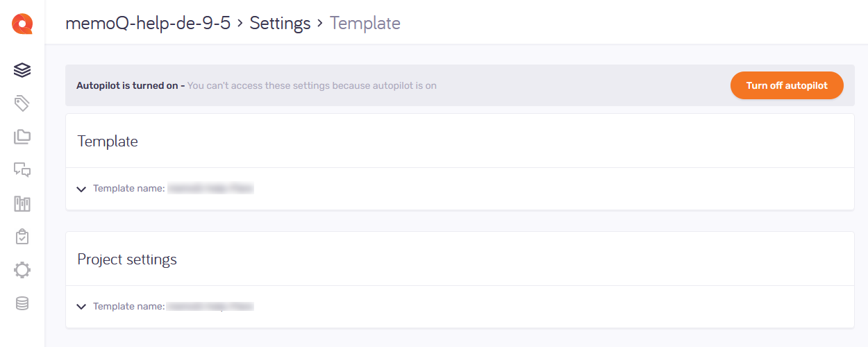The image size is (868, 347).
Task: Open the stacked layers icon in sidebar
Action: click(x=22, y=70)
